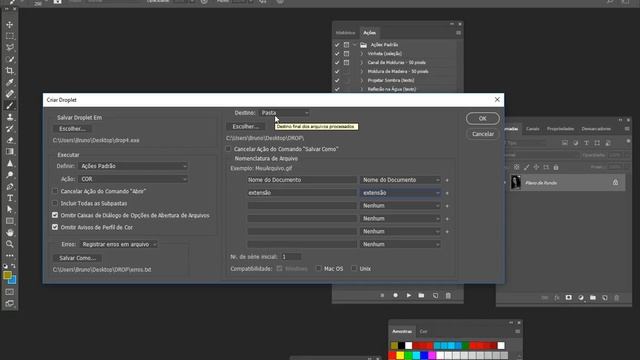The height and width of the screenshot is (360, 640).
Task: Switch to the Canais tab
Action: click(x=532, y=129)
